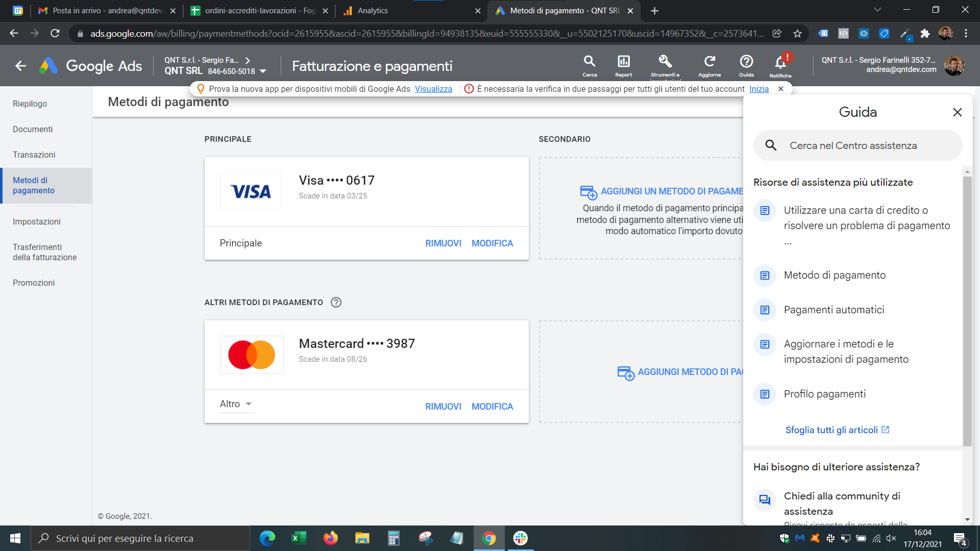The image size is (980, 551).
Task: Click Aggiungi un metodo di pagamento in Secondario
Action: pyautogui.click(x=672, y=191)
